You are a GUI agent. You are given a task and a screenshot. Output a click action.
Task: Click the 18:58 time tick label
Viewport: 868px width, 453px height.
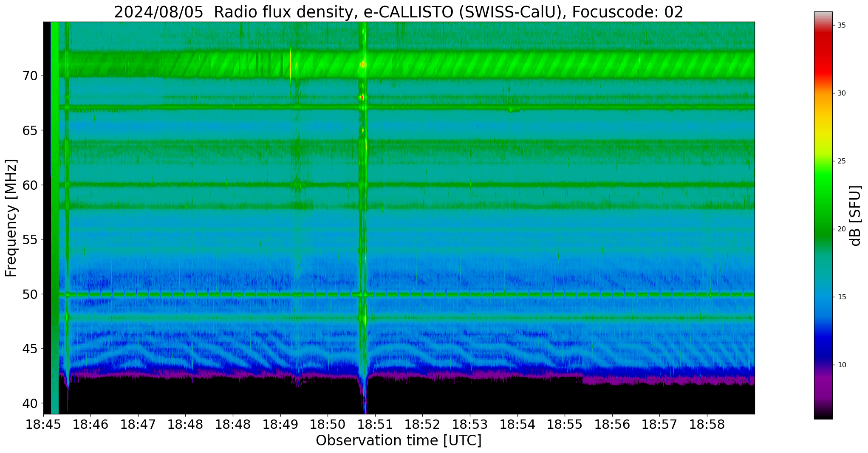[707, 425]
